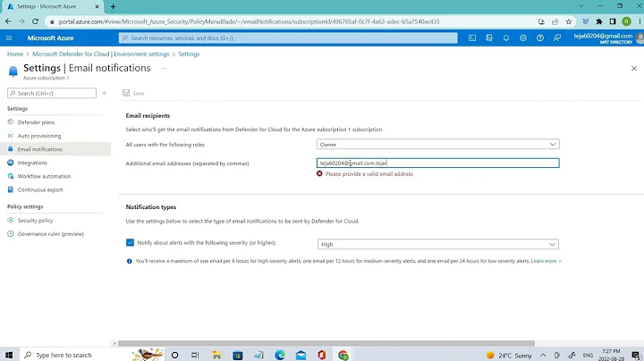This screenshot has height=361, width=644.
Task: Show hidden system tray icons chevron
Action: (543, 356)
